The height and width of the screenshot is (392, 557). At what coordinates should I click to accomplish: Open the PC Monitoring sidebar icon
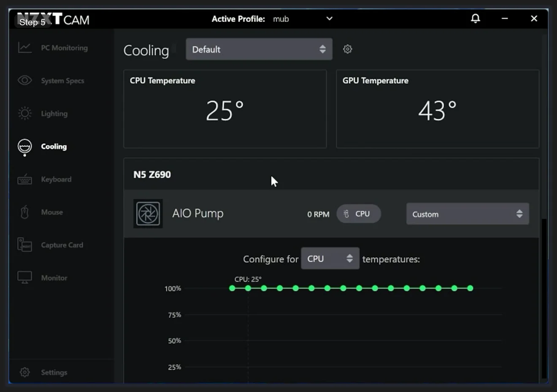24,48
